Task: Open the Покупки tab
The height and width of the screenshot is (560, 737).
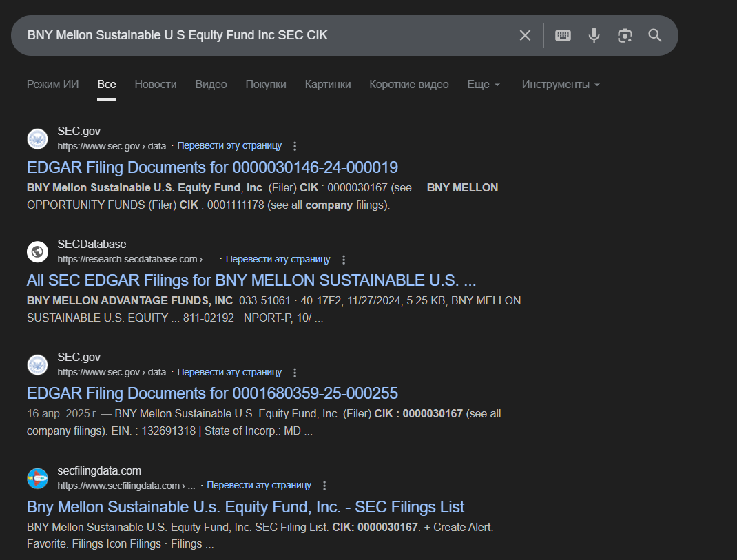Action: [x=266, y=84]
